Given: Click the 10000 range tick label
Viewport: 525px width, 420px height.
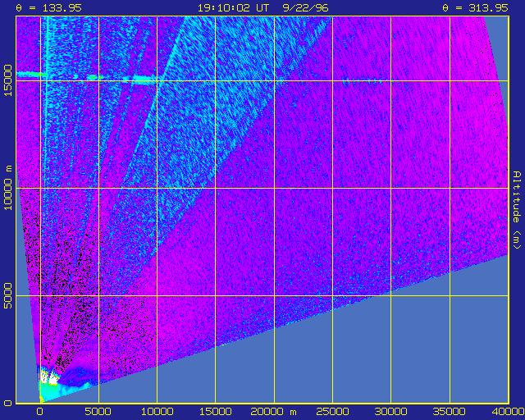Looking at the screenshot, I should tap(157, 412).
